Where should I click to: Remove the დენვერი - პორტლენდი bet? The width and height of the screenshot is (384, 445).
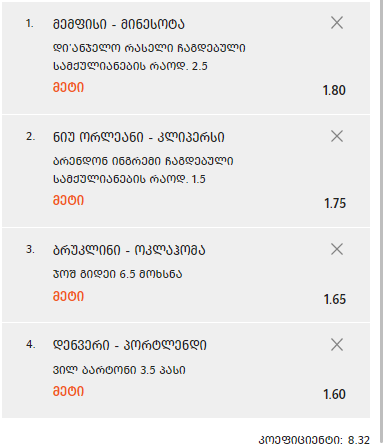(x=337, y=345)
